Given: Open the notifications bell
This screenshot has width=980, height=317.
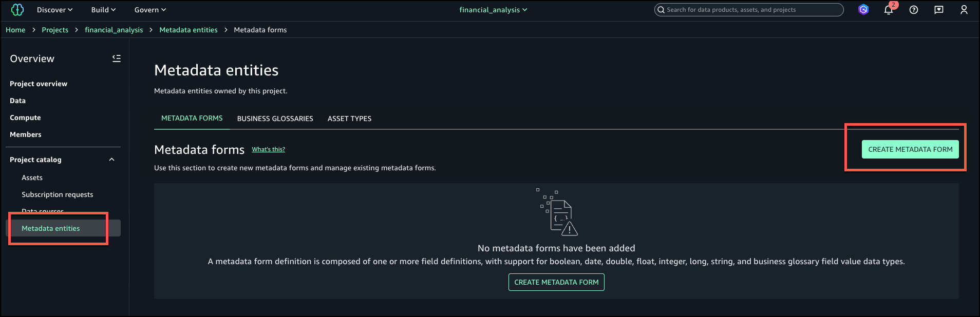Looking at the screenshot, I should (x=889, y=10).
